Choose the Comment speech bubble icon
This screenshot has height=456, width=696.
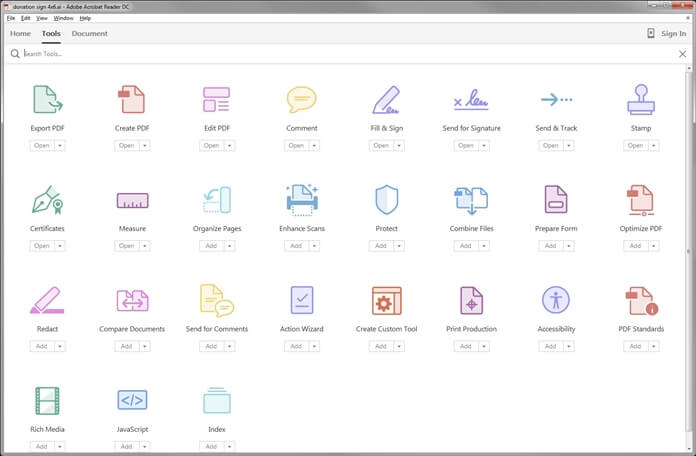coord(301,99)
